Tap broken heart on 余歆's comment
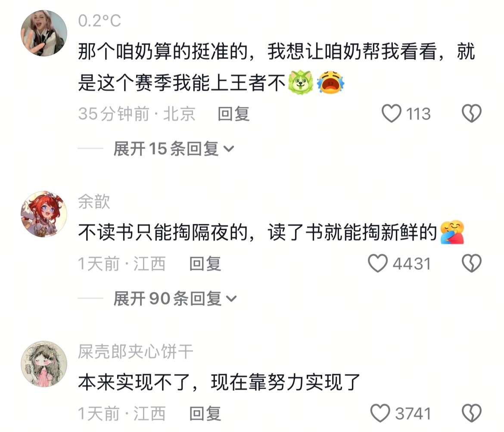This screenshot has width=504, height=432. (472, 263)
